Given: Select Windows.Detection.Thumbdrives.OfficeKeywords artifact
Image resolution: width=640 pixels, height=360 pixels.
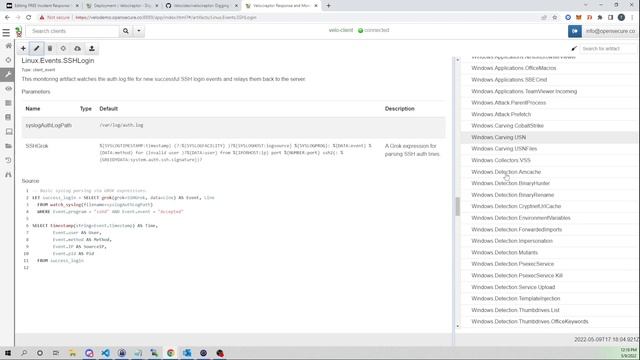Looking at the screenshot, I should [530, 322].
